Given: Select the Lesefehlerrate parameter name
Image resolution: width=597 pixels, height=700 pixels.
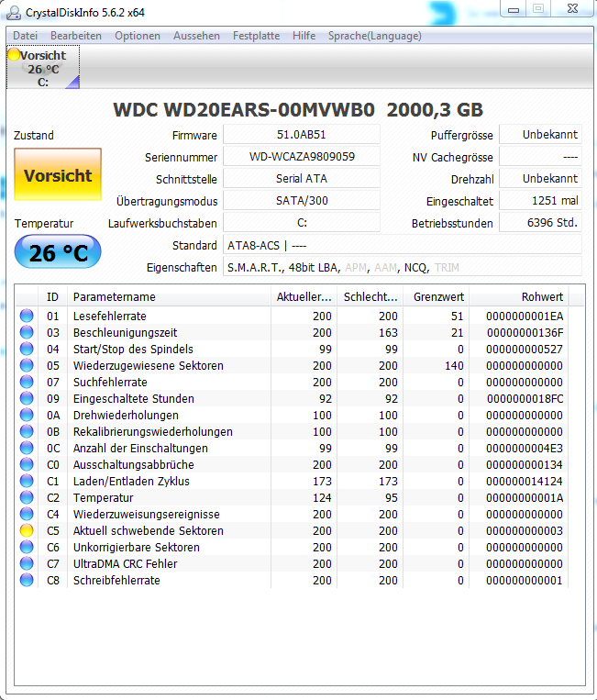Looking at the screenshot, I should click(110, 317).
